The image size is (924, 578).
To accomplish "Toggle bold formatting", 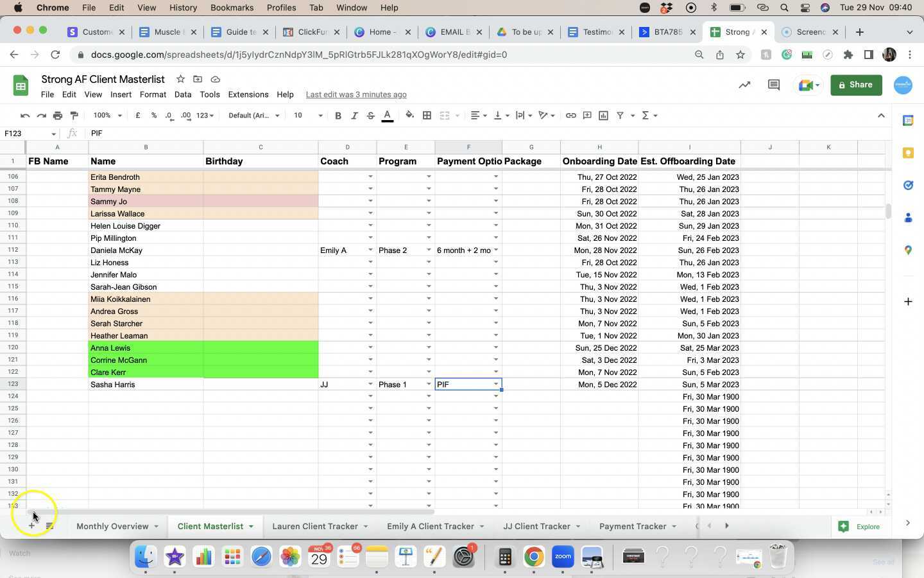I will 338,116.
